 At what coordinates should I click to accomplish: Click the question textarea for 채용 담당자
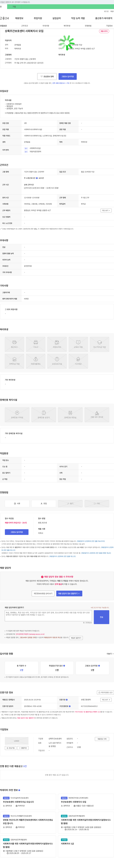(48, 616)
